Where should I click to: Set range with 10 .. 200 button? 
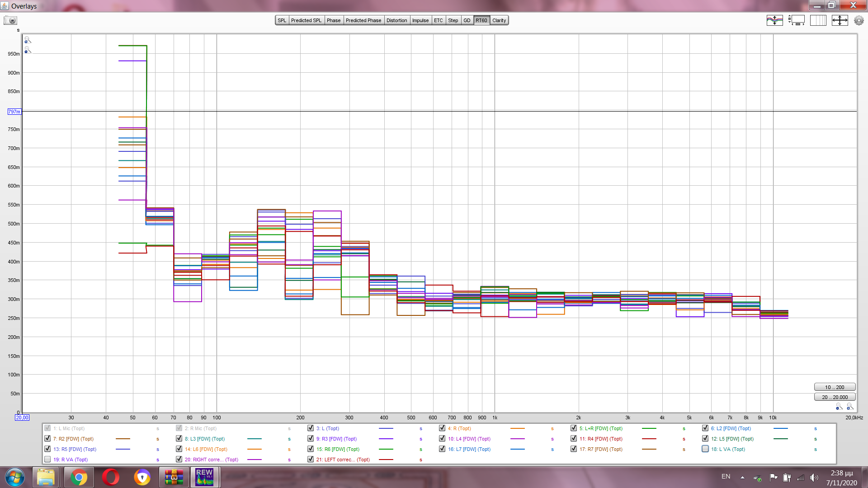(834, 387)
